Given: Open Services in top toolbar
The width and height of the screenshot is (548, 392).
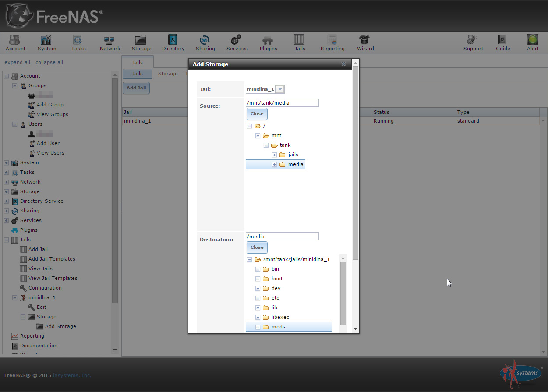Looking at the screenshot, I should (x=237, y=43).
